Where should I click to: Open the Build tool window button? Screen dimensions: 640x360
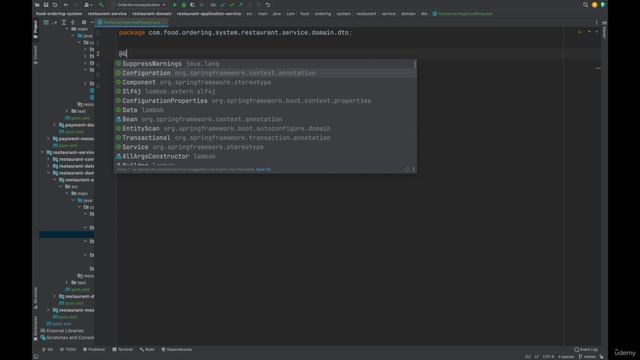click(x=147, y=349)
